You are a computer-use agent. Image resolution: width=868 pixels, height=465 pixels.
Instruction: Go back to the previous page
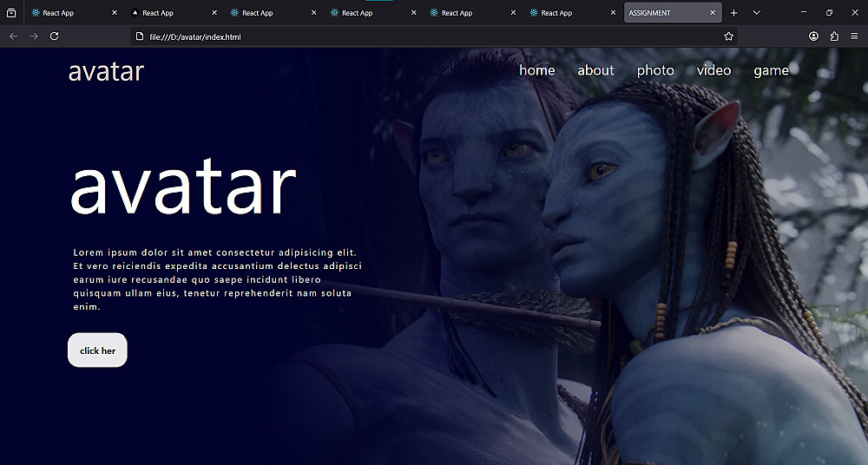pyautogui.click(x=14, y=36)
